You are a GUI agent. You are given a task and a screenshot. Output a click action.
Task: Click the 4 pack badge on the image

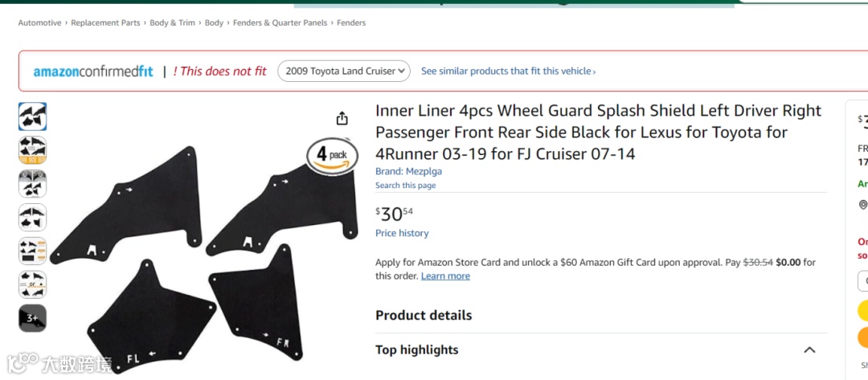point(332,154)
